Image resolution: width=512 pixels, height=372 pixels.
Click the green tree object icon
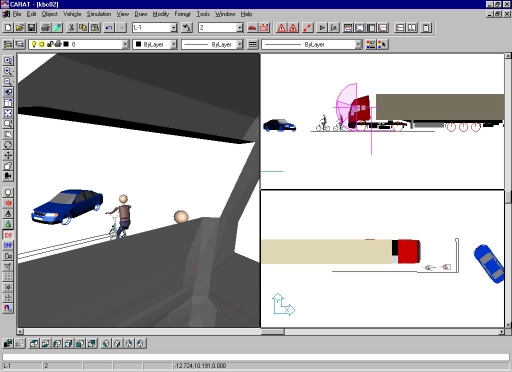pyautogui.click(x=8, y=224)
